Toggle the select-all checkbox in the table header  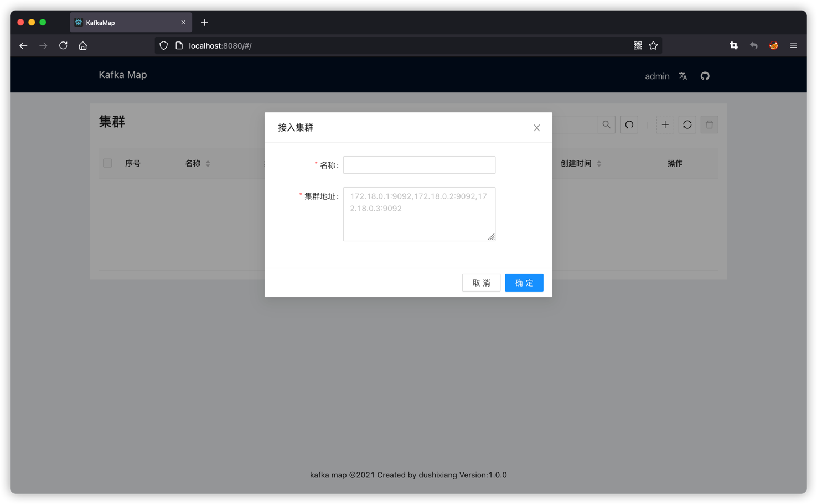point(107,163)
